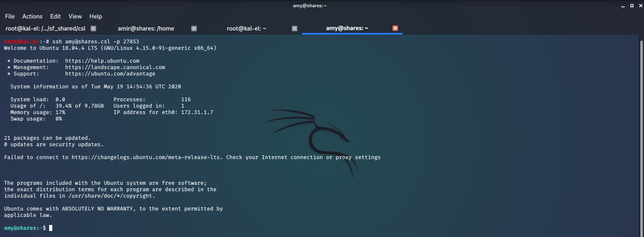Click the terminal cursor at the prompt
This screenshot has width=644, height=237.
51,228
